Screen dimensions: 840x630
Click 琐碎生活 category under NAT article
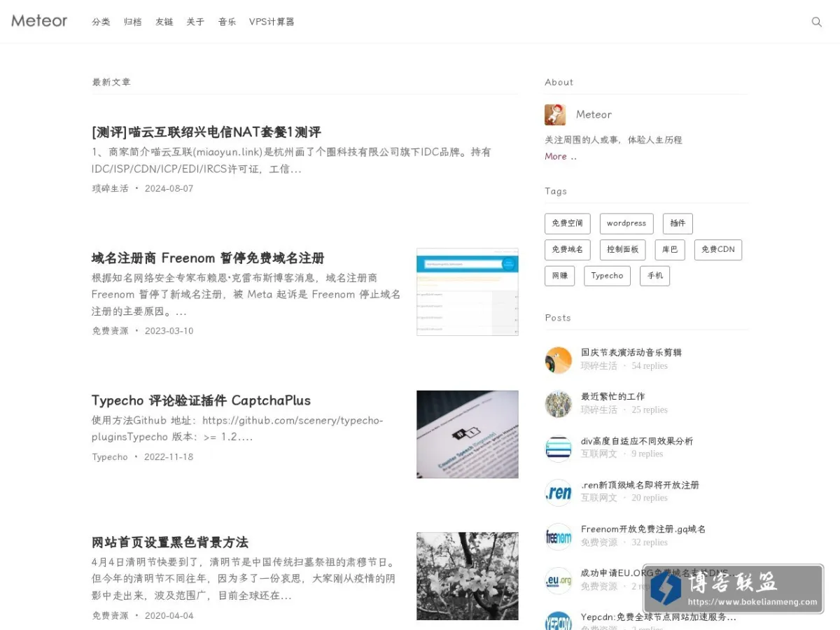[x=110, y=188]
